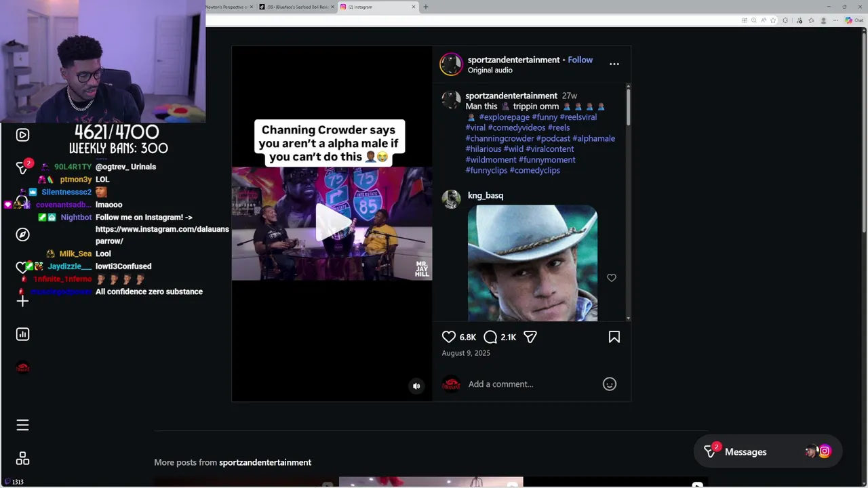Open the comments via speech bubble icon
Viewport: 868px width, 488px height.
490,337
